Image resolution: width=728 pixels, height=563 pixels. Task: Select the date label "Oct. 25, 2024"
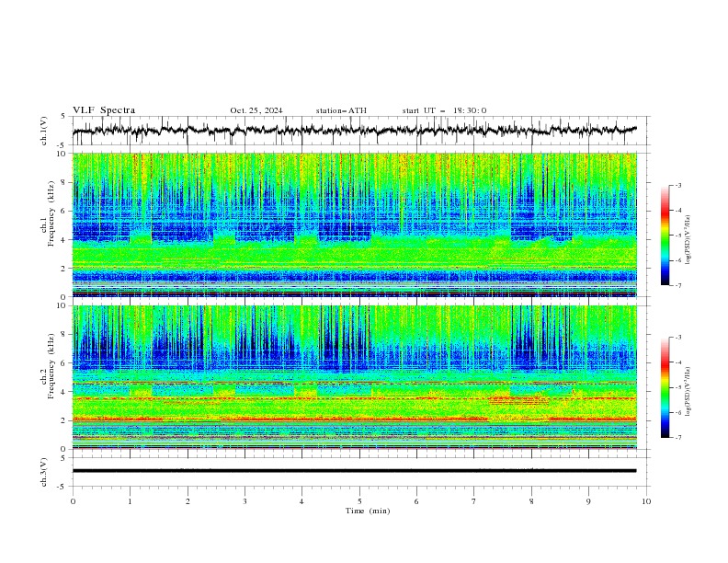pyautogui.click(x=256, y=110)
